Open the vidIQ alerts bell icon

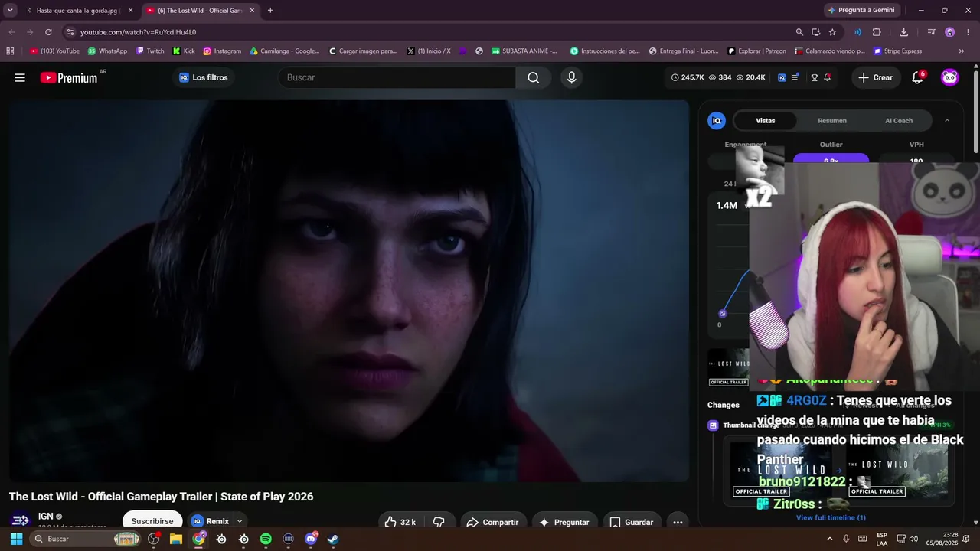[828, 77]
